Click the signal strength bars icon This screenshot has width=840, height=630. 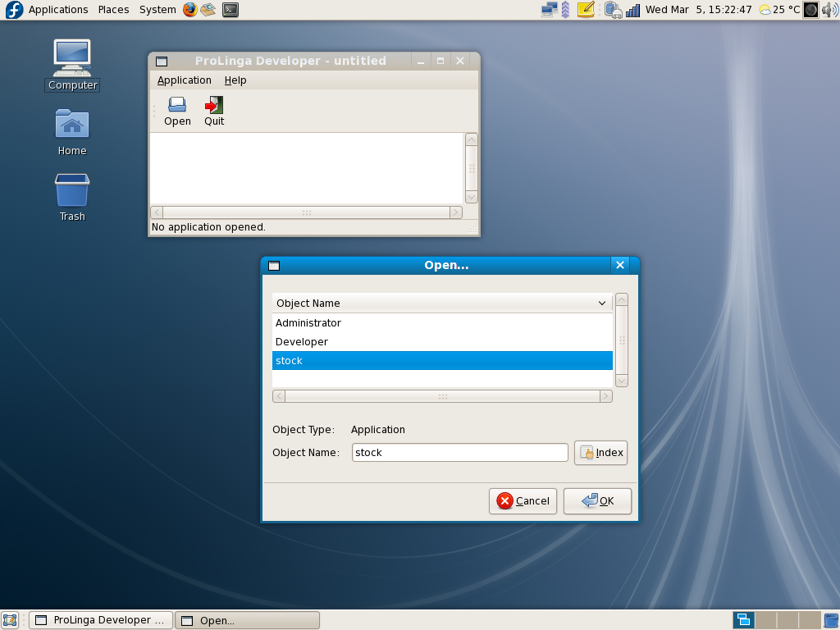[x=633, y=10]
